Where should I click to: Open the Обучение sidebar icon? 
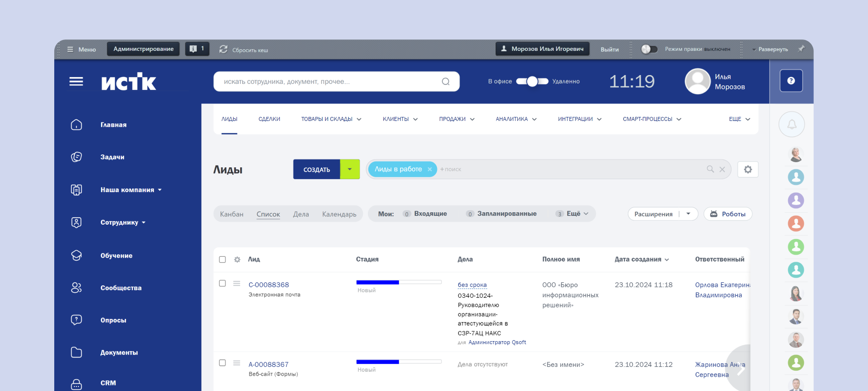coord(76,255)
